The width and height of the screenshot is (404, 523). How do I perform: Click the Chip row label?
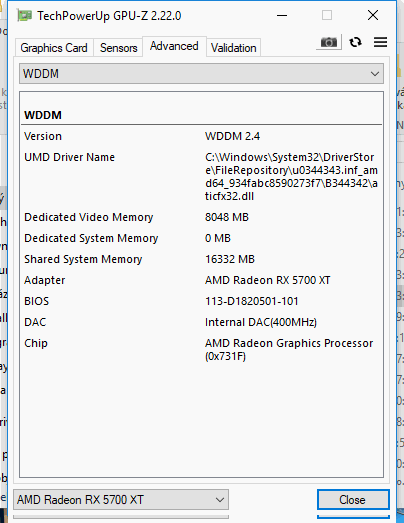click(36, 343)
